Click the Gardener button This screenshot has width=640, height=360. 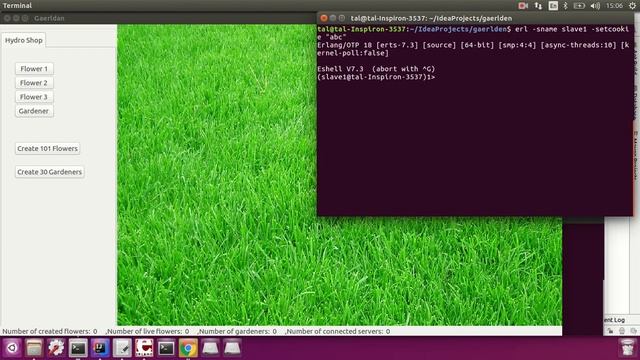click(34, 111)
